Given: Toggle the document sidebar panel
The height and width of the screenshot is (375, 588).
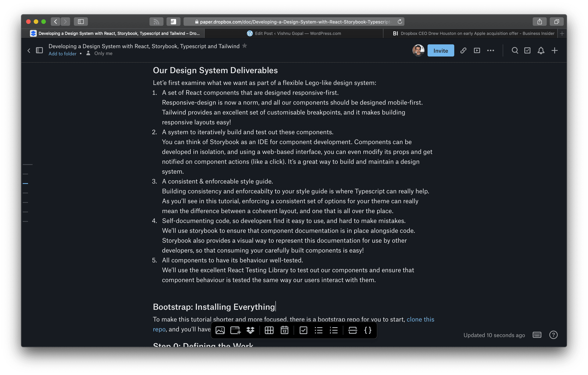Looking at the screenshot, I should [39, 50].
